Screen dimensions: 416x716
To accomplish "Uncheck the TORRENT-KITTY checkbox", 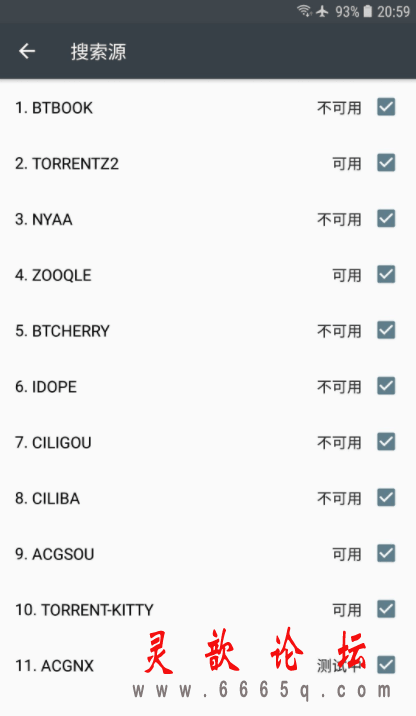I will click(x=386, y=609).
